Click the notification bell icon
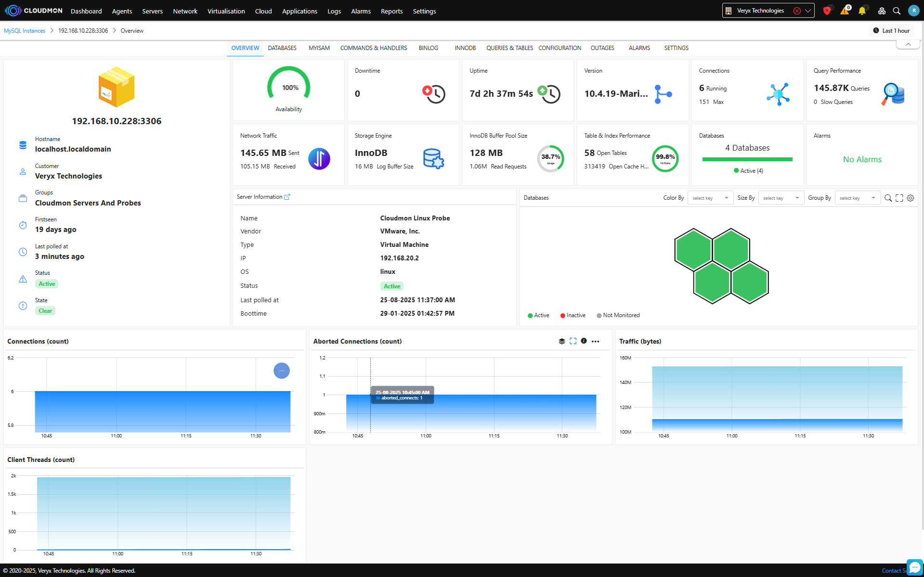 (x=862, y=11)
